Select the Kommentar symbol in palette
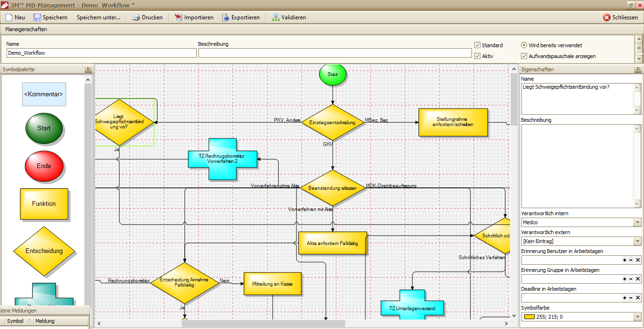Viewport: 644px width, 329px height. 44,94
